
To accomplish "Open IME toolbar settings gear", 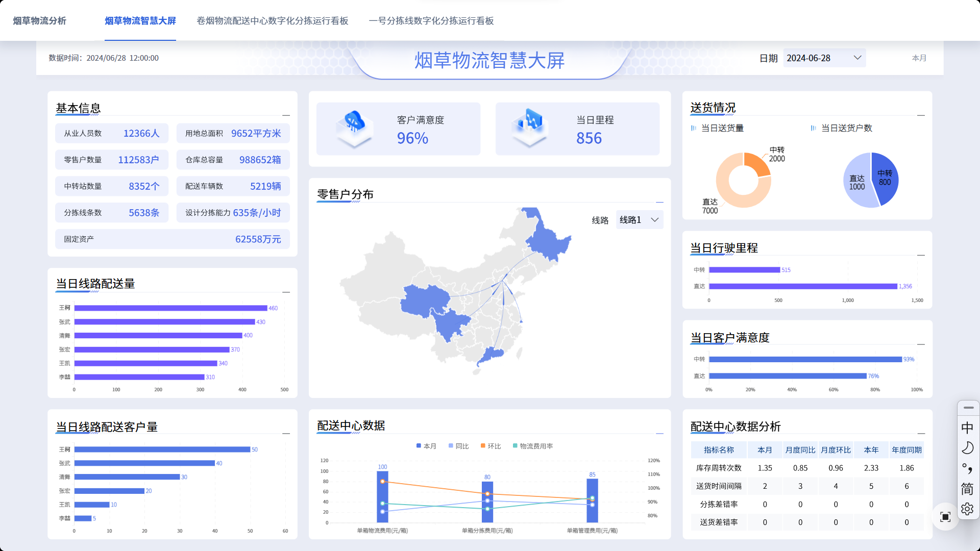I will pyautogui.click(x=967, y=509).
